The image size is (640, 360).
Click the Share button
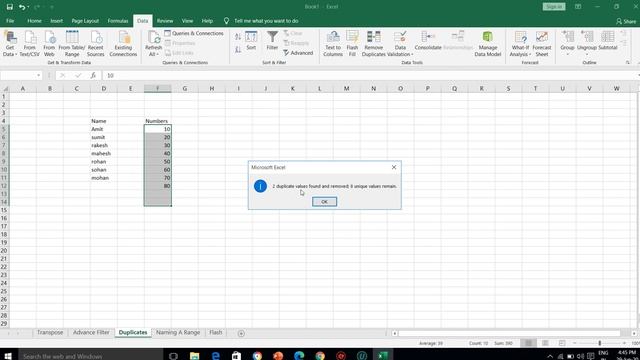click(626, 21)
